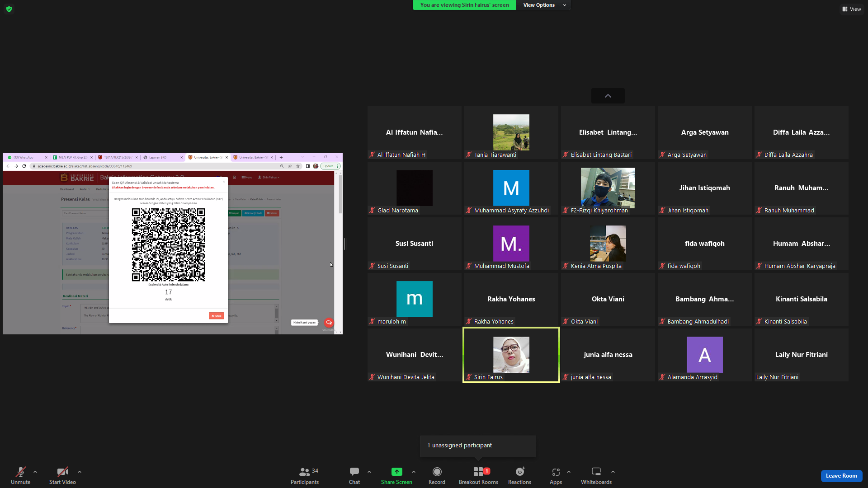Viewport: 868px width, 488px height.
Task: Switch to the NILAI PLP KK browser tab
Action: (72, 158)
